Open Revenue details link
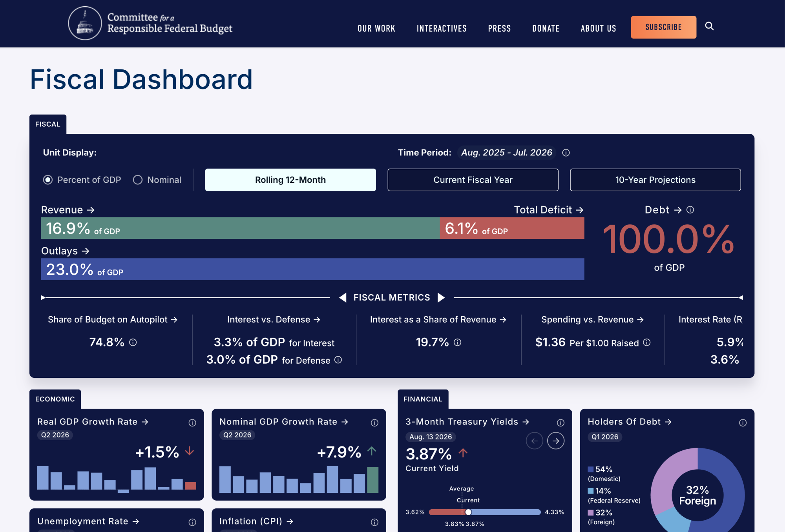785x532 pixels. pos(68,210)
